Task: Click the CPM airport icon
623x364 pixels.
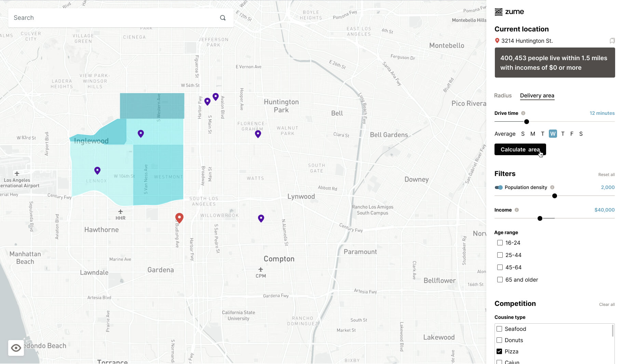Action: [261, 269]
